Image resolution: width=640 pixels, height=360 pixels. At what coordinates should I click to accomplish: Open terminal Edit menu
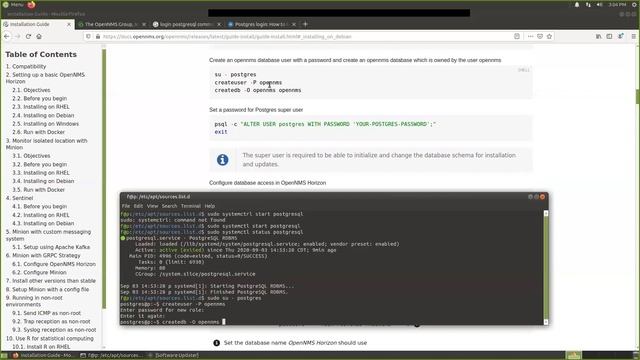coord(138,206)
